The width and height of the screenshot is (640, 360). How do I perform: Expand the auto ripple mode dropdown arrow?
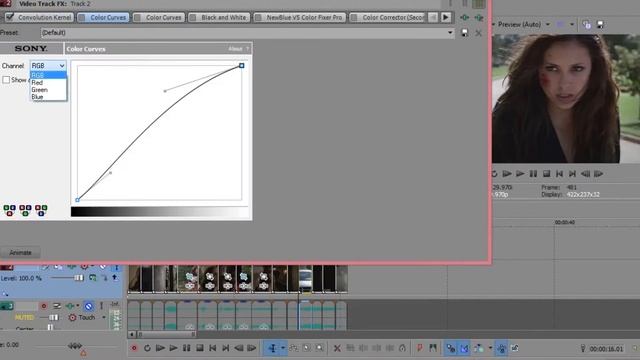click(x=490, y=348)
